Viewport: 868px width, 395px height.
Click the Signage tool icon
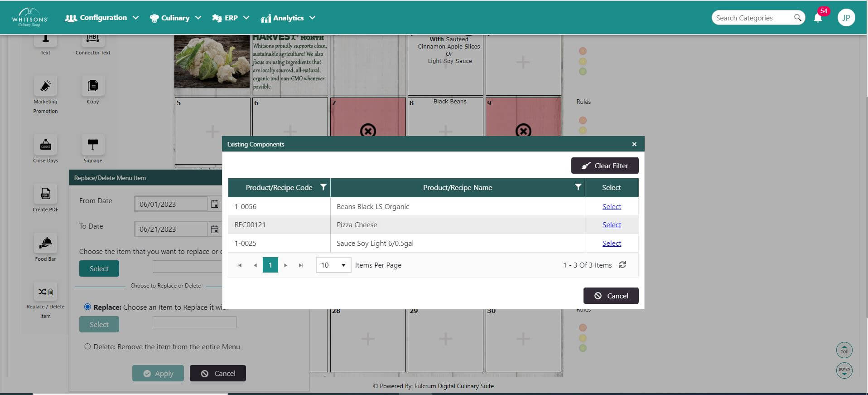(93, 145)
